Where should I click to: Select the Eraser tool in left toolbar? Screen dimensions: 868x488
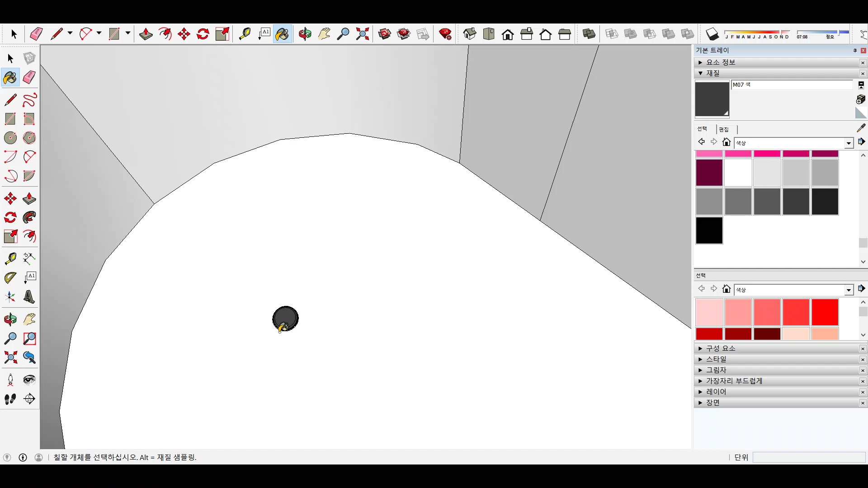click(x=29, y=77)
